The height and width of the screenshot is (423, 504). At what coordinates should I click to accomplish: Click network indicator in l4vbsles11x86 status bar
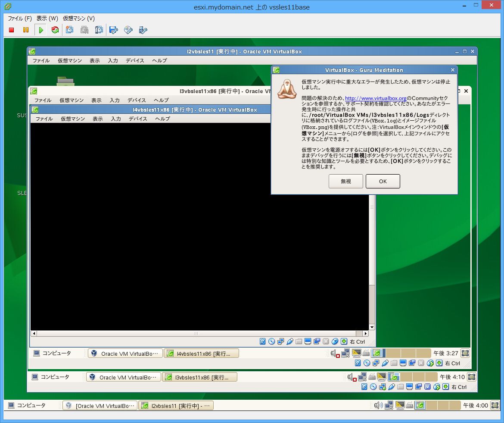[x=280, y=342]
